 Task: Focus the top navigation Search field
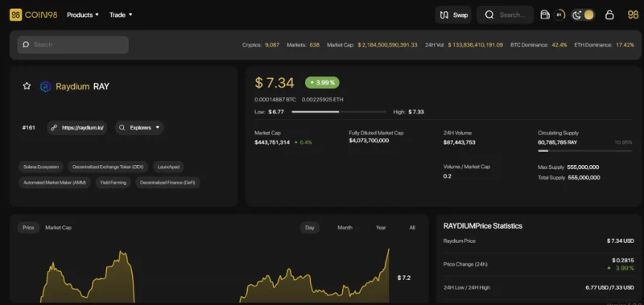(x=506, y=14)
